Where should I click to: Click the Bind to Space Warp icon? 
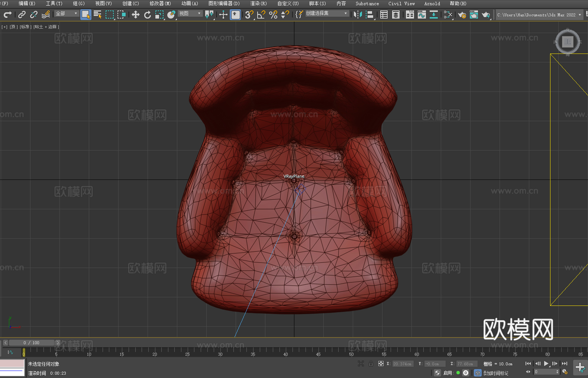click(46, 14)
